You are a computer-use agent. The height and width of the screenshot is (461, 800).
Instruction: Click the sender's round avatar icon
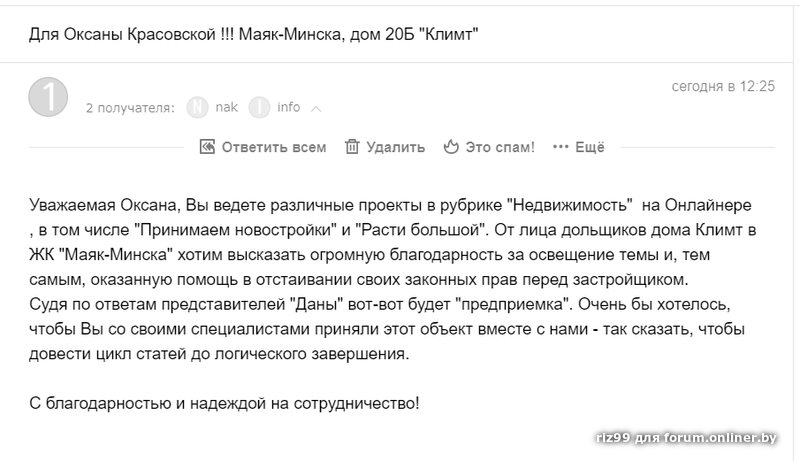50,100
